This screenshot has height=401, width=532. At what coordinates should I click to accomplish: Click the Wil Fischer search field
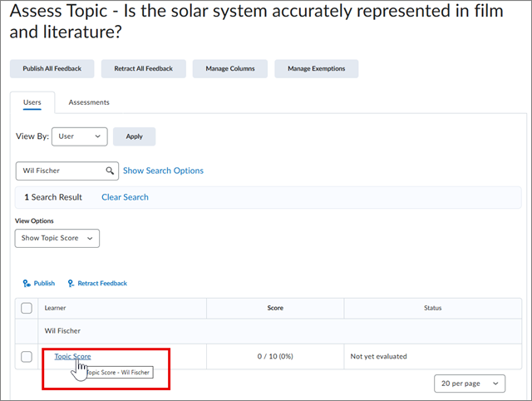pyautogui.click(x=62, y=171)
